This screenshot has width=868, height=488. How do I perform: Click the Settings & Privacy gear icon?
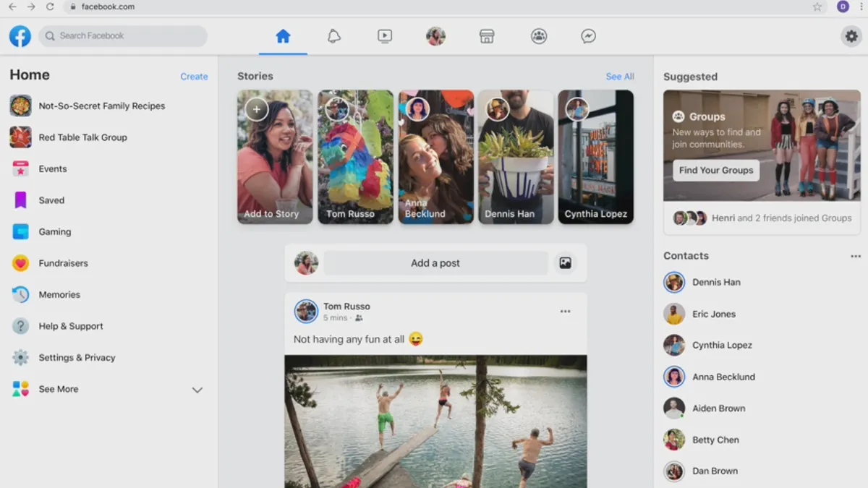tap(20, 357)
